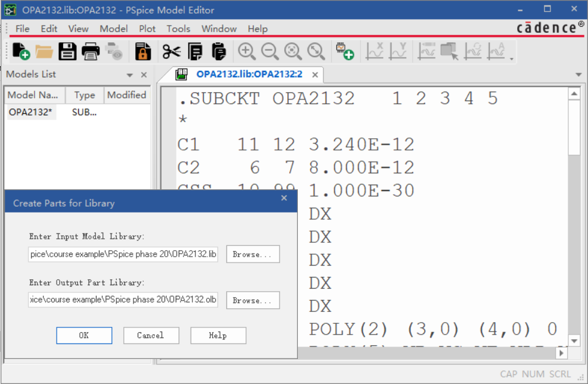Click the graph cursor pointer icon
This screenshot has width=588, height=384.
(x=450, y=51)
